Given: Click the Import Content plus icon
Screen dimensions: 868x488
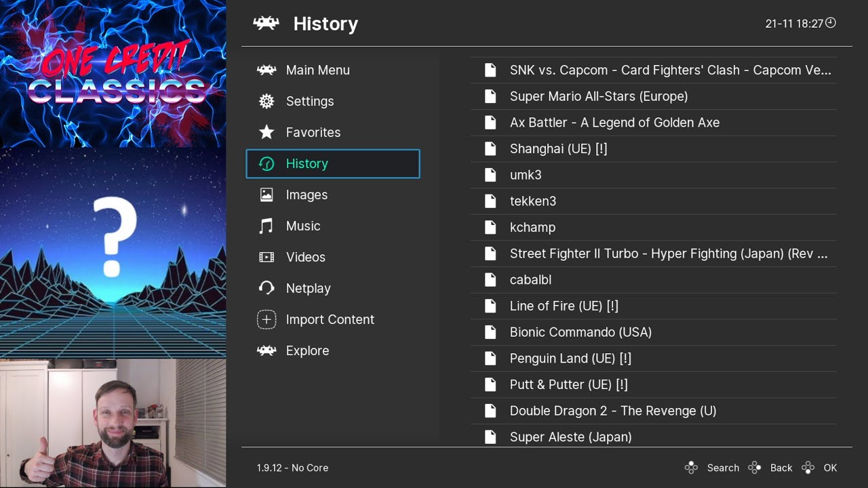Looking at the screenshot, I should 267,320.
